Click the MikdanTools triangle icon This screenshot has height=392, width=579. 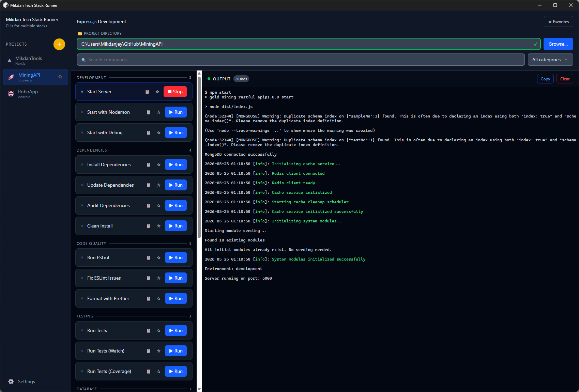(10, 61)
